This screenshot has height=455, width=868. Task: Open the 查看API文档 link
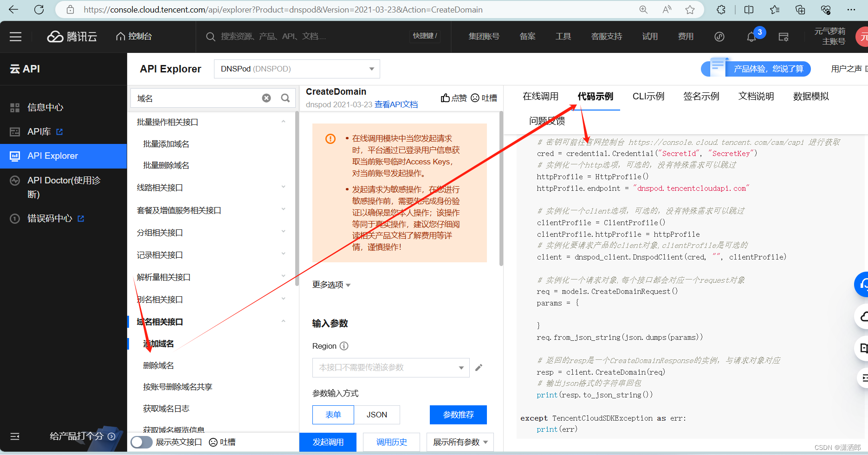(x=396, y=104)
